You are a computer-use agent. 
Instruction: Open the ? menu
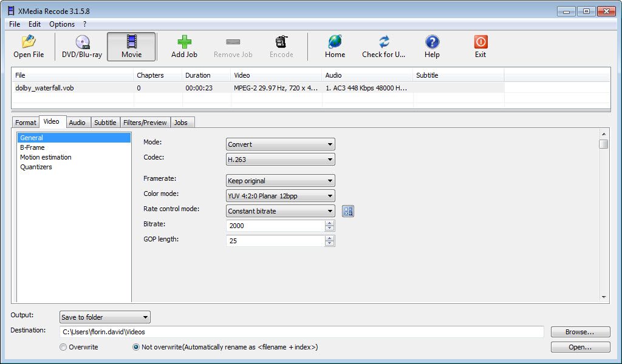tap(84, 24)
